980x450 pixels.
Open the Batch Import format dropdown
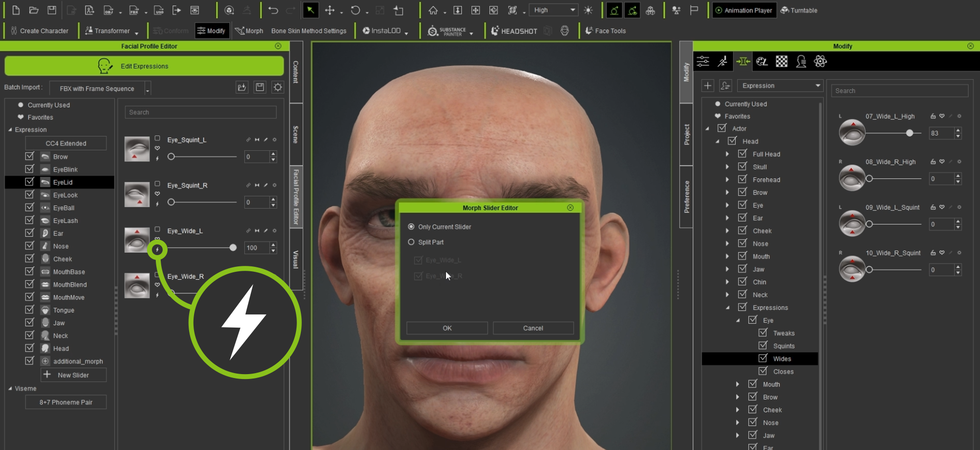pyautogui.click(x=100, y=88)
